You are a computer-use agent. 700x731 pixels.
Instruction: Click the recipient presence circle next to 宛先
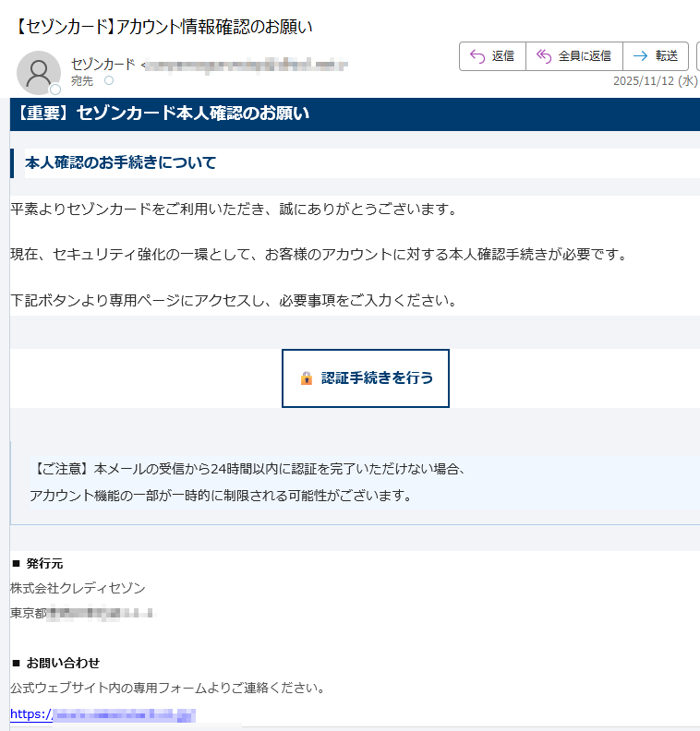(x=109, y=80)
